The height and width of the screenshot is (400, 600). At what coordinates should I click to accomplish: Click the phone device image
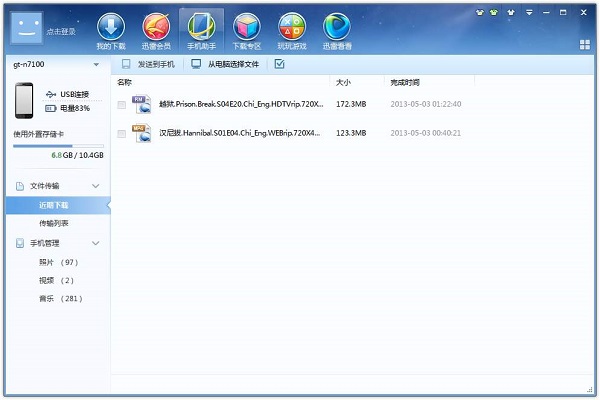24,100
